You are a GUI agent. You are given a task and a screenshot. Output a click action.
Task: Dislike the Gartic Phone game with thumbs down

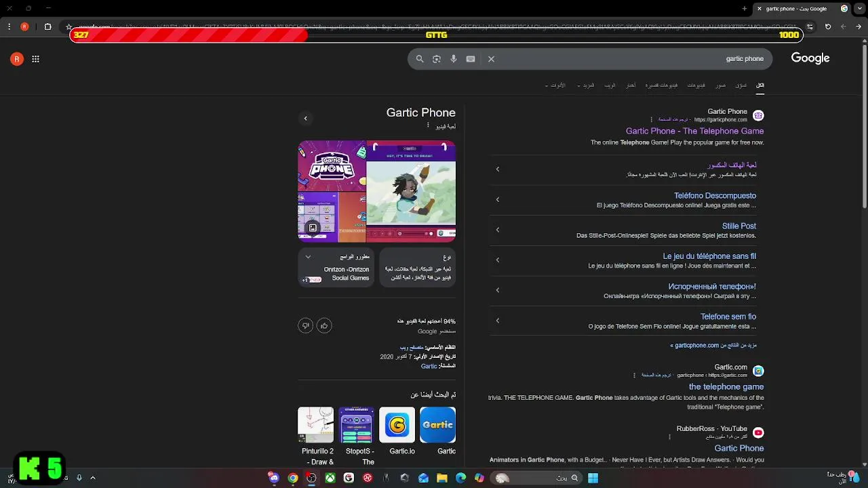(305, 326)
